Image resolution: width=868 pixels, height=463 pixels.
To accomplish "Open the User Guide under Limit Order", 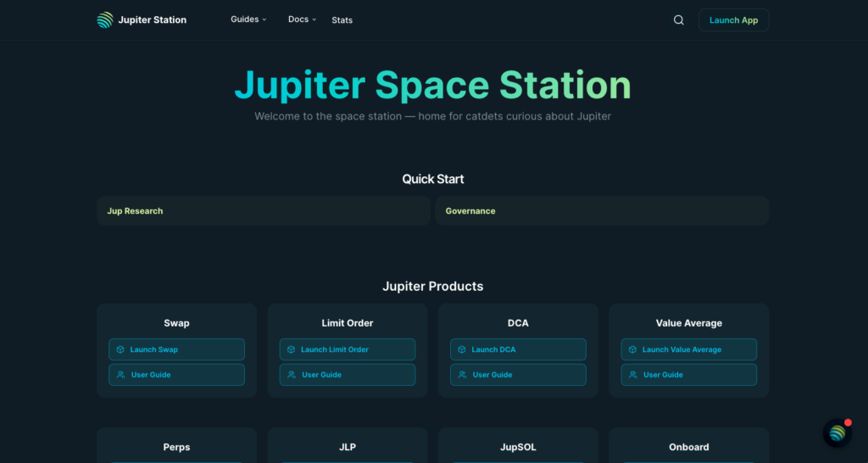I will point(347,375).
